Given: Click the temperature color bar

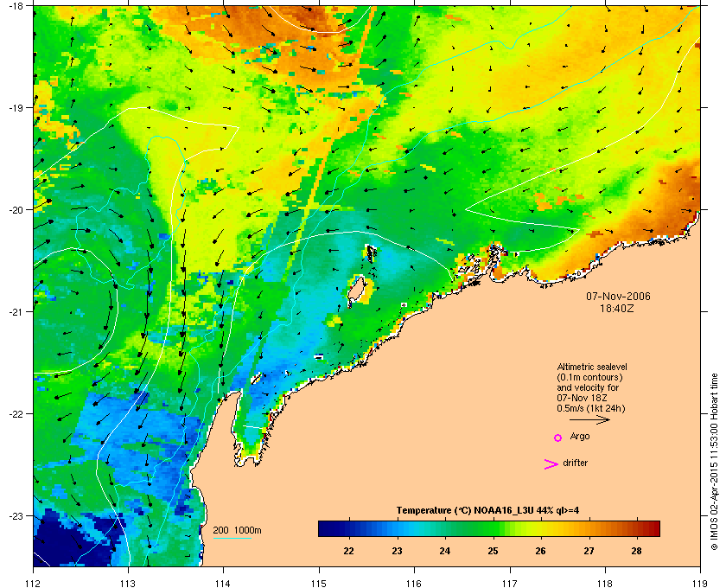Looking at the screenshot, I should 489,528.
